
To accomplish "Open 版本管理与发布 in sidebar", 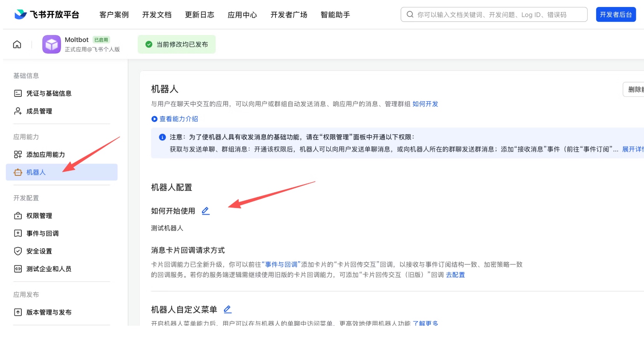I will (49, 312).
